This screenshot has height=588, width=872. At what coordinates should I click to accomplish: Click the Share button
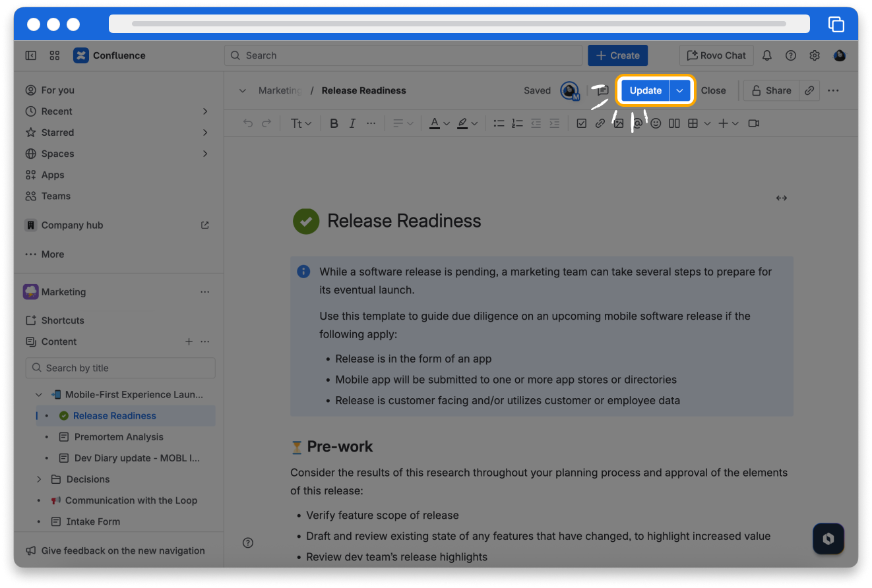pos(771,91)
